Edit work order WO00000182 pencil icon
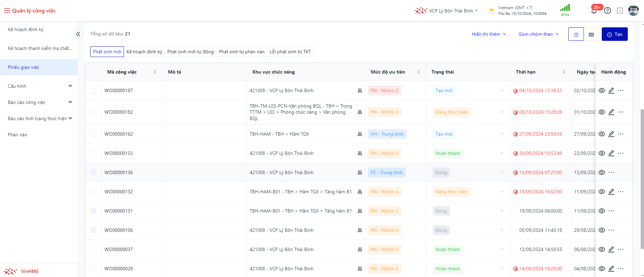Image resolution: width=644 pixels, height=277 pixels. coord(611,112)
